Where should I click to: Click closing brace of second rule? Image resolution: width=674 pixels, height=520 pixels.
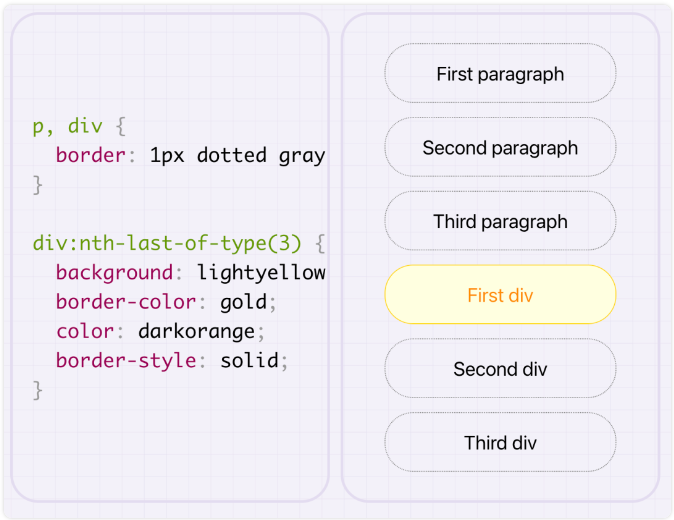coord(38,391)
